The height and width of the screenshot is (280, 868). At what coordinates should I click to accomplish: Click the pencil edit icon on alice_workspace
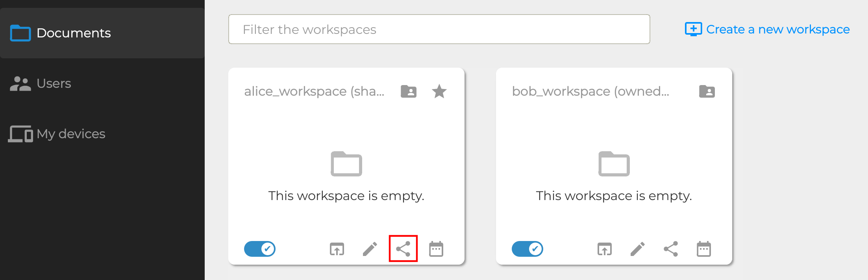click(370, 249)
